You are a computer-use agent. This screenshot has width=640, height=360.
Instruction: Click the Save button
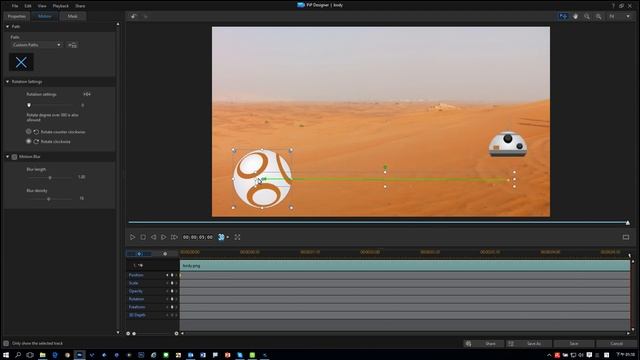coord(574,344)
